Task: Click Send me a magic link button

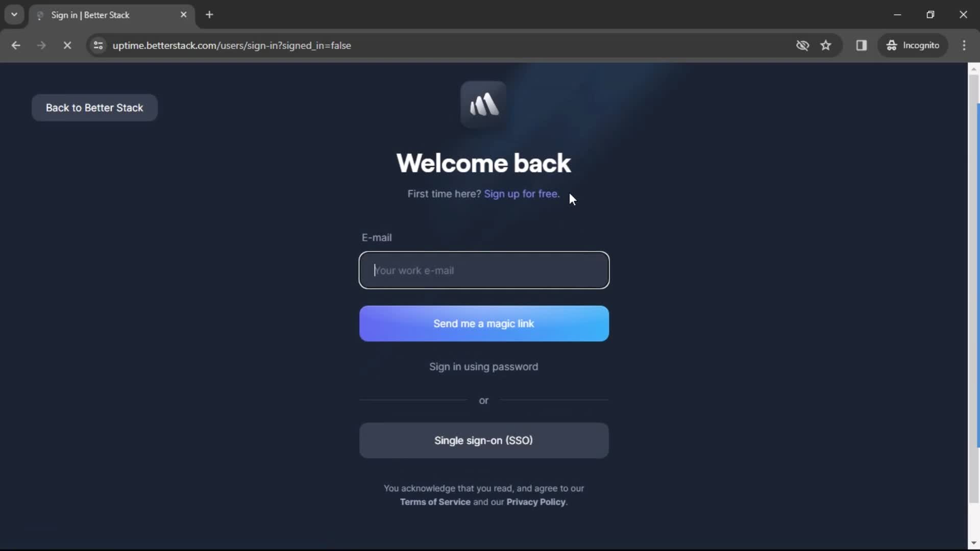Action: [484, 323]
